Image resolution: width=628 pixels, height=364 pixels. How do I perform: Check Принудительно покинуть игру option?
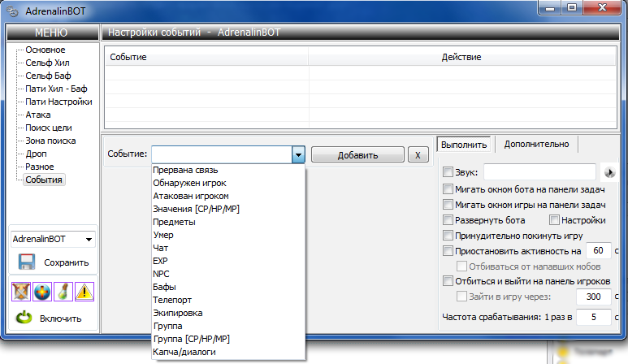tap(448, 235)
